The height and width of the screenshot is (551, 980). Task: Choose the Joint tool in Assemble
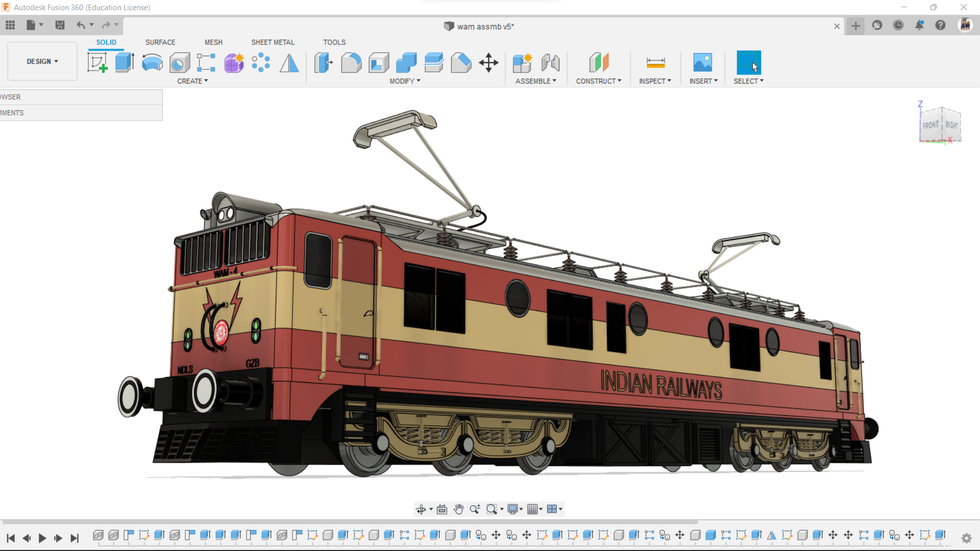550,63
